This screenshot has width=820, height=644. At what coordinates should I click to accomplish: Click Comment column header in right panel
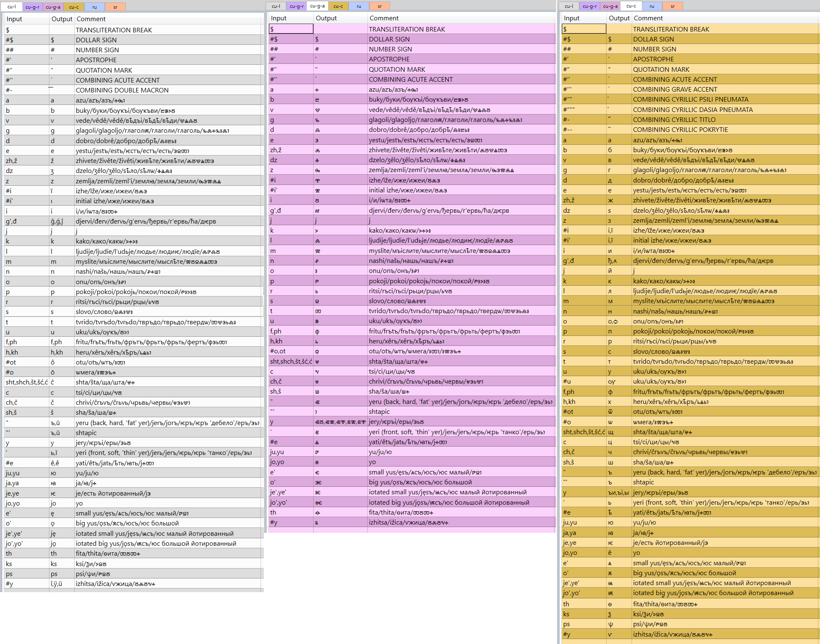coord(648,18)
